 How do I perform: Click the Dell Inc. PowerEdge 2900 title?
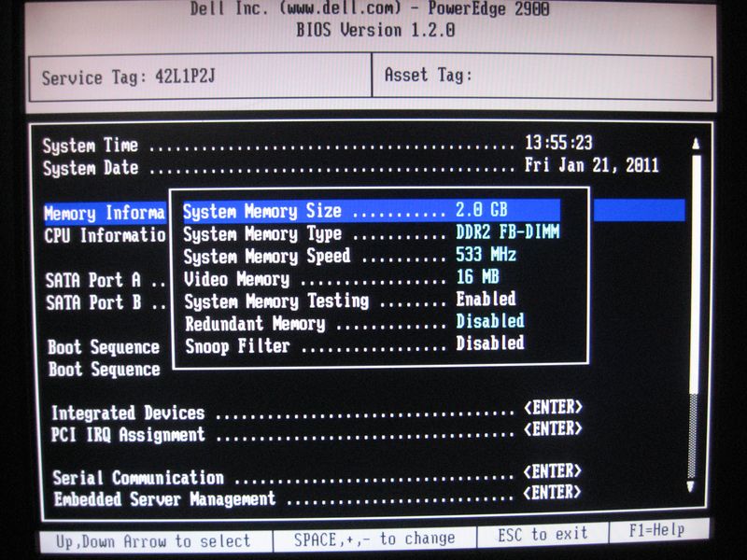370,9
